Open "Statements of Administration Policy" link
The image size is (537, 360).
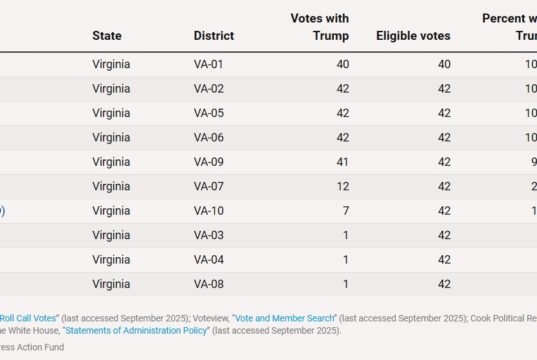136,331
